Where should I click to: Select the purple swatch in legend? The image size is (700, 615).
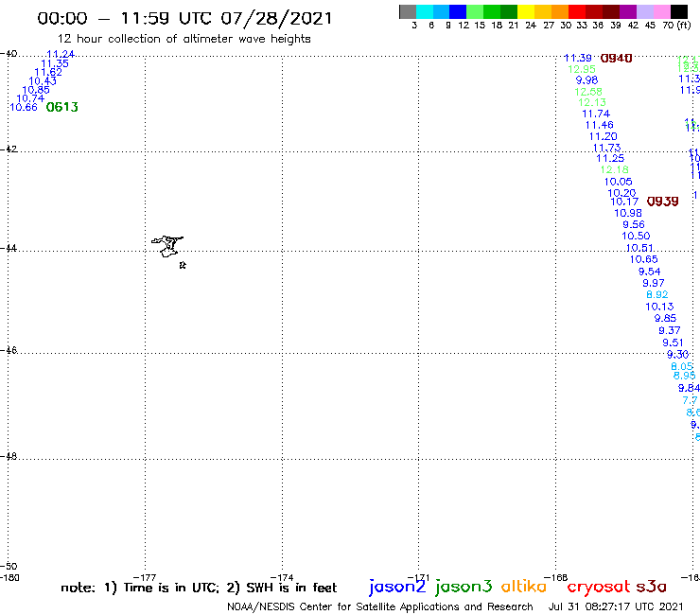(x=627, y=11)
